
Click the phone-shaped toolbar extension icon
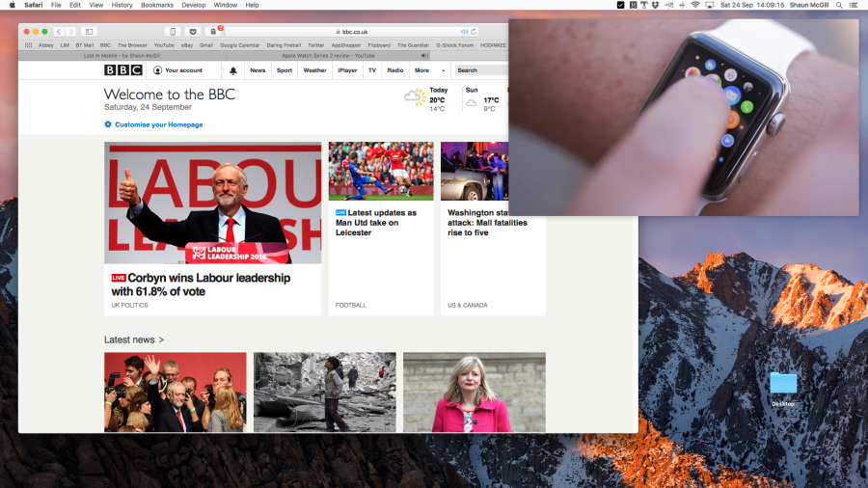(x=173, y=32)
